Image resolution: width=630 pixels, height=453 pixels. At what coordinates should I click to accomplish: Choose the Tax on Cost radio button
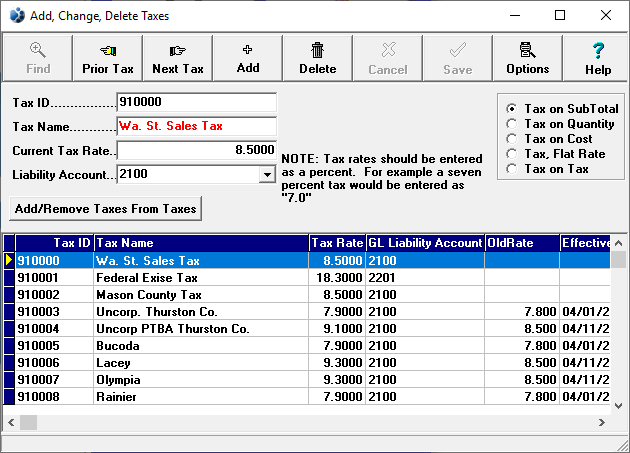[x=513, y=139]
